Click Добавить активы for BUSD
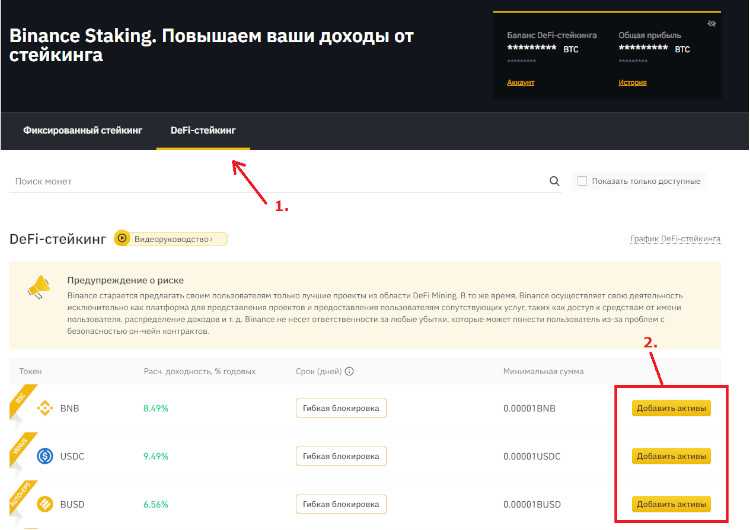 click(671, 504)
